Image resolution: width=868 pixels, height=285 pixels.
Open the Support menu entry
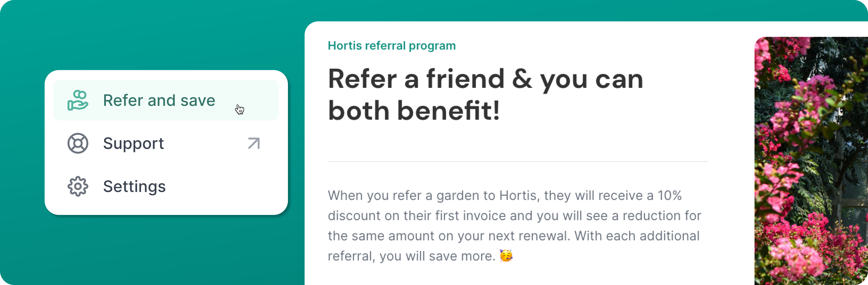(x=166, y=143)
